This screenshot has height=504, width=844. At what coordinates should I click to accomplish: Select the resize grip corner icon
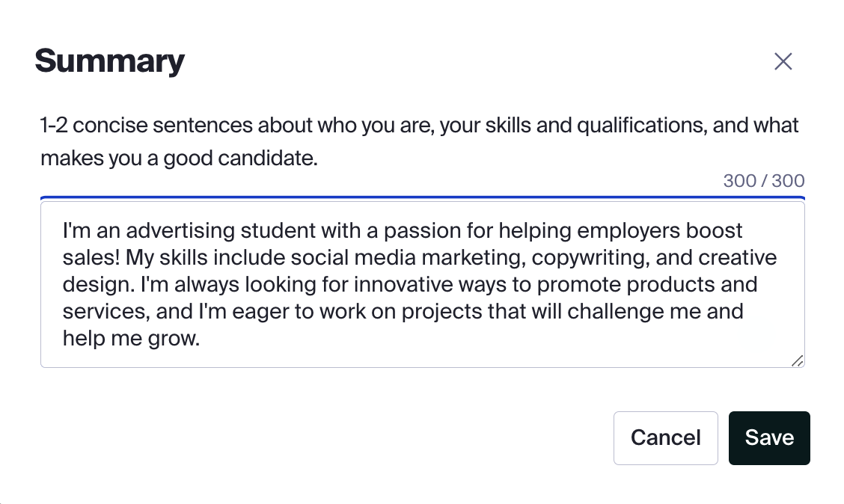(x=798, y=360)
